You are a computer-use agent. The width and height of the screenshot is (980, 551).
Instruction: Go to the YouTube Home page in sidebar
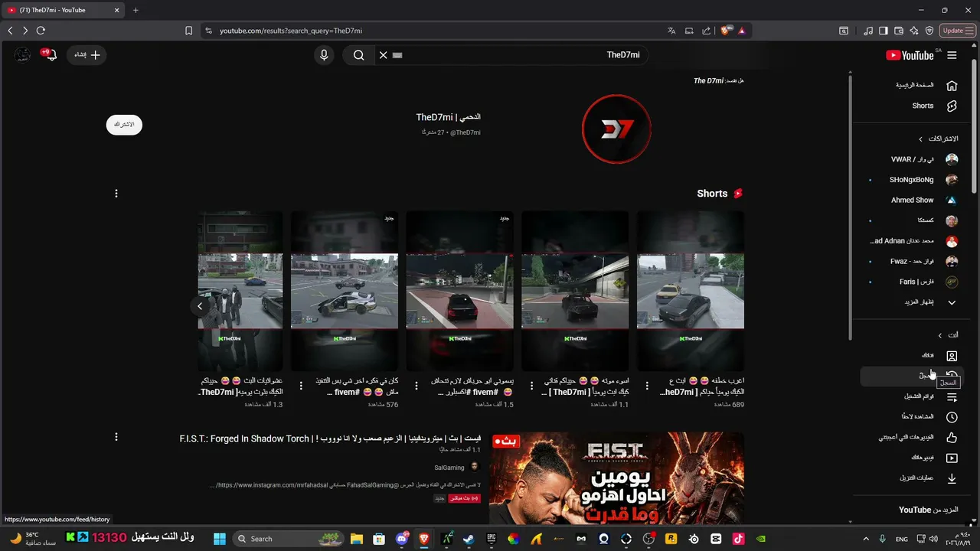point(912,86)
